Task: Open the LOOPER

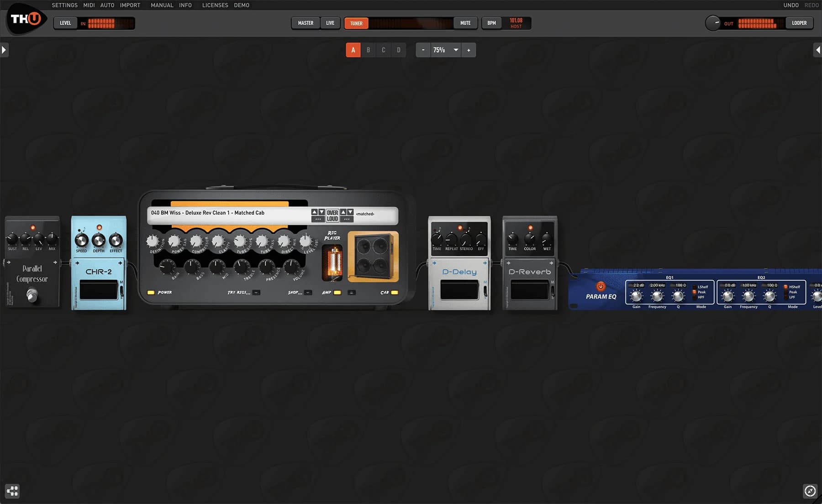Action: 799,22
